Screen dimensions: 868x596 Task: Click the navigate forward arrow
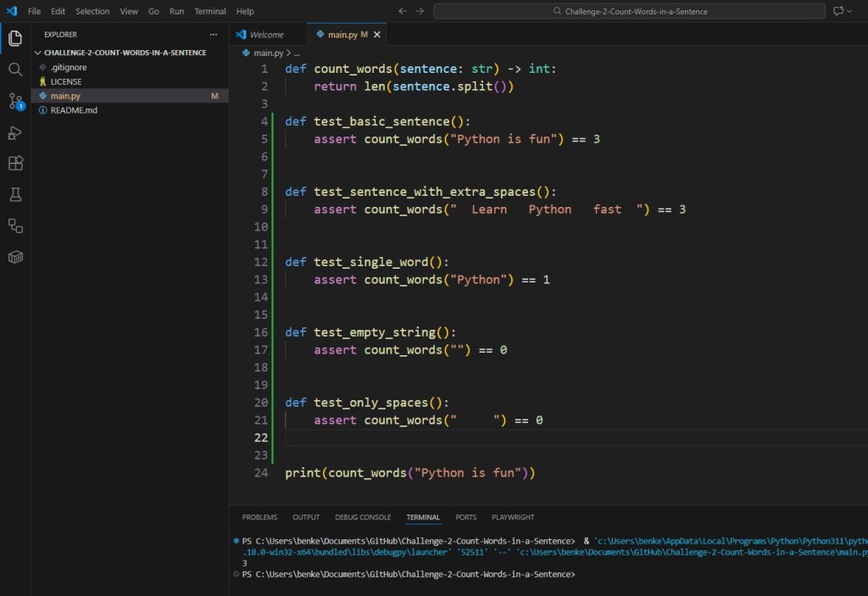(420, 11)
